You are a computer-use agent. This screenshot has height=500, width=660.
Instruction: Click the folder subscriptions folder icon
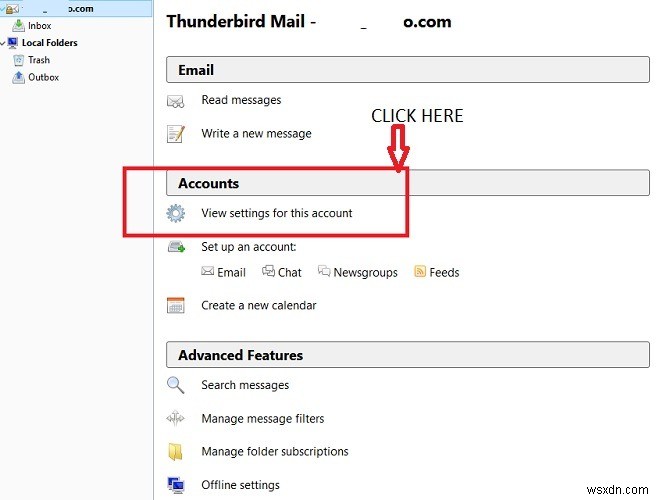175,452
